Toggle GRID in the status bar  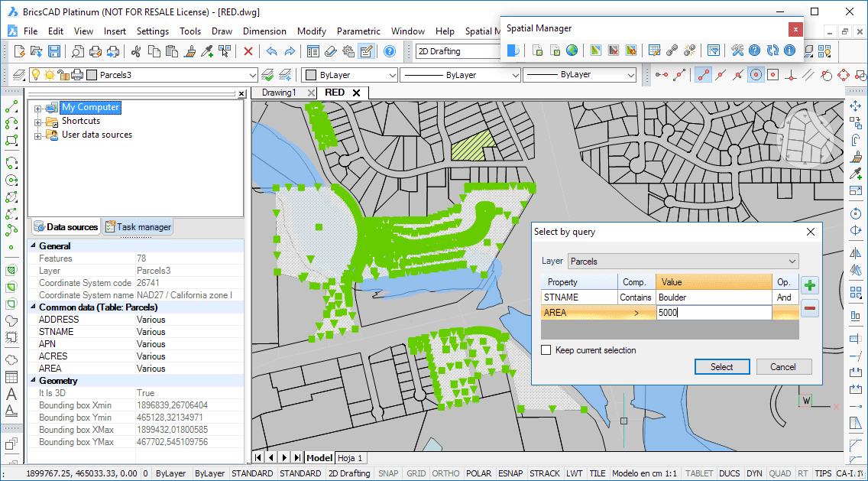click(416, 473)
